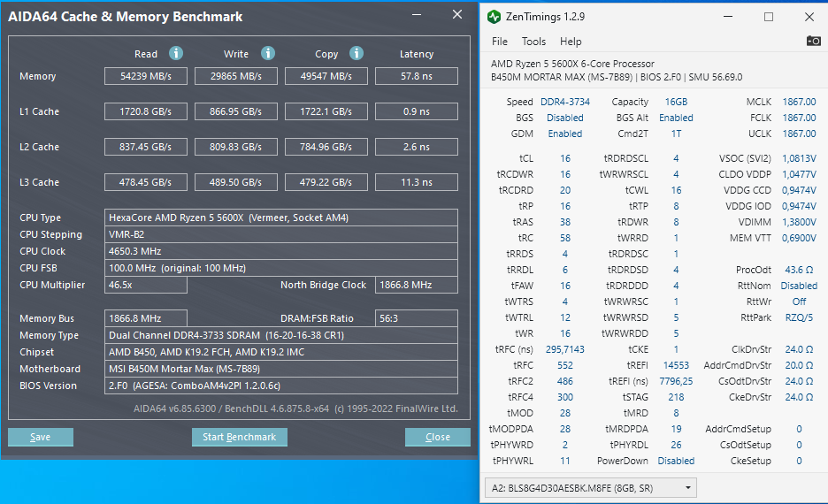The width and height of the screenshot is (828, 504).
Task: Close the ZenTimings window
Action: click(809, 17)
